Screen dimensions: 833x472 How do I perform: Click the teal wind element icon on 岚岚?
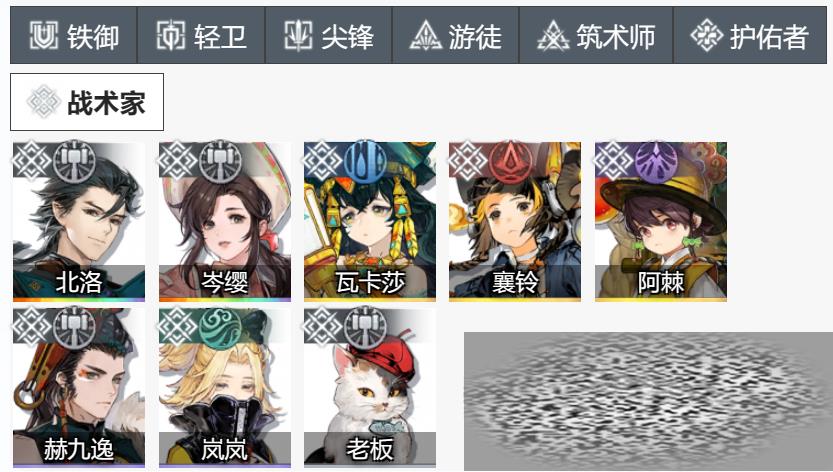point(220,328)
